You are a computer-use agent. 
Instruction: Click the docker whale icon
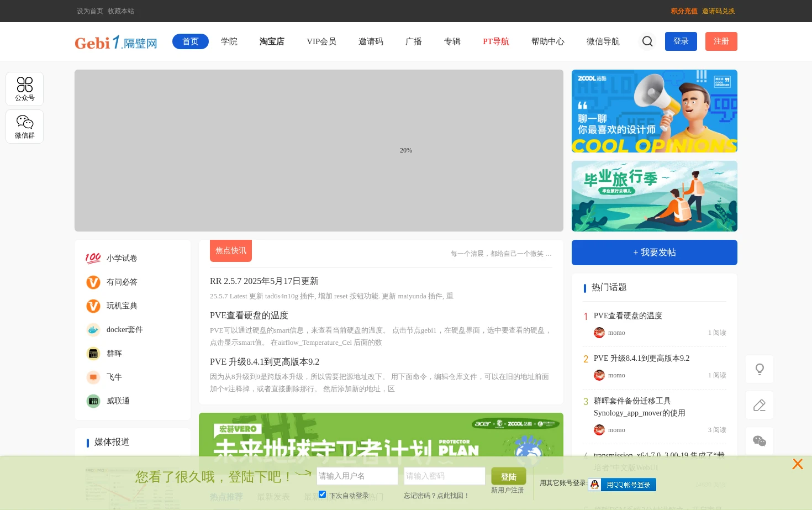(93, 329)
